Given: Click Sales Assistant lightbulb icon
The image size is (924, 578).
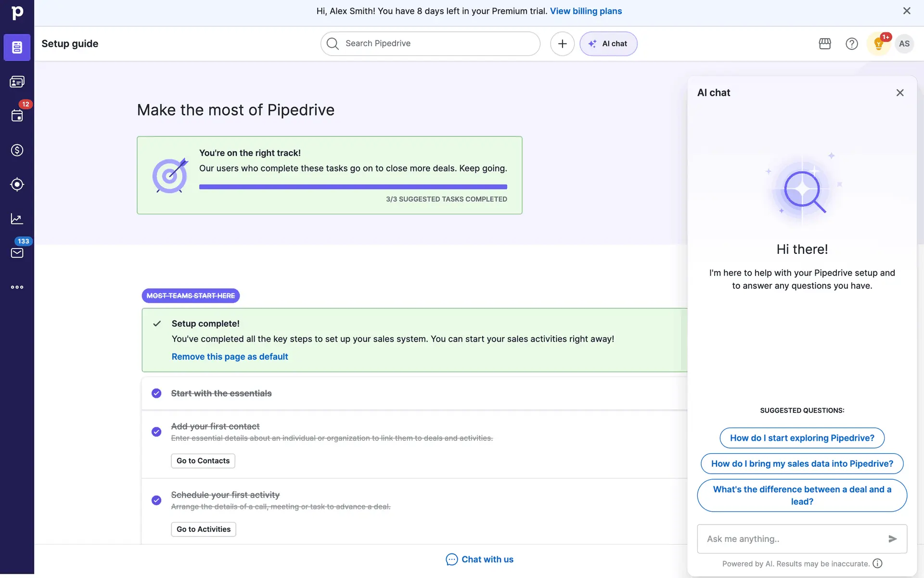Looking at the screenshot, I should coord(878,44).
